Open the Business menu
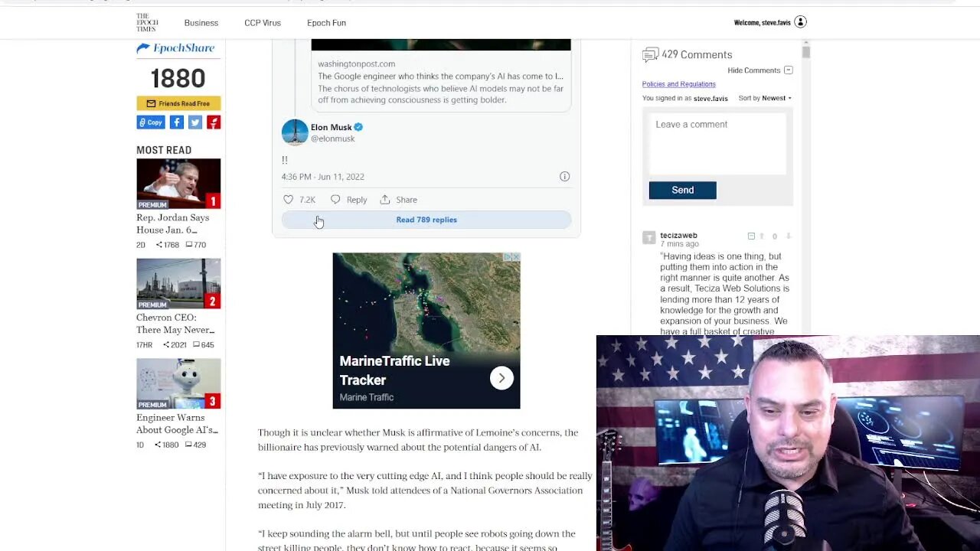This screenshot has height=551, width=980. [201, 23]
